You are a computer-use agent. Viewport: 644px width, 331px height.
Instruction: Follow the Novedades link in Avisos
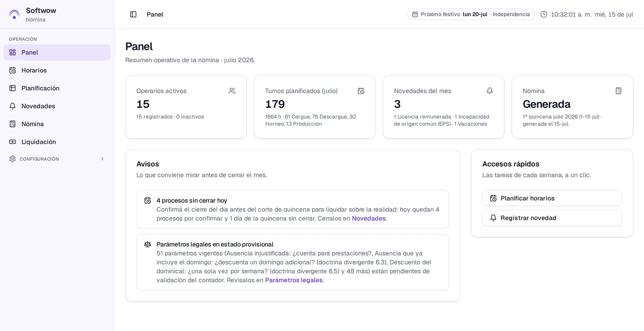tap(369, 218)
